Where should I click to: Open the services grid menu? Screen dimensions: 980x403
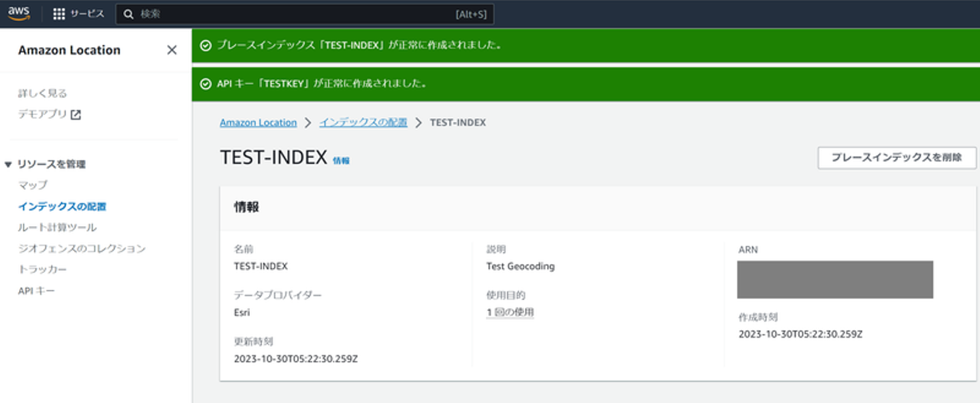coord(59,14)
